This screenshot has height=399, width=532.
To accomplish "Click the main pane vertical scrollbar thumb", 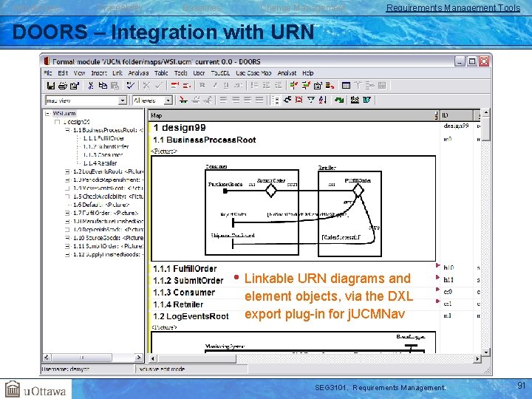I will click(x=486, y=129).
